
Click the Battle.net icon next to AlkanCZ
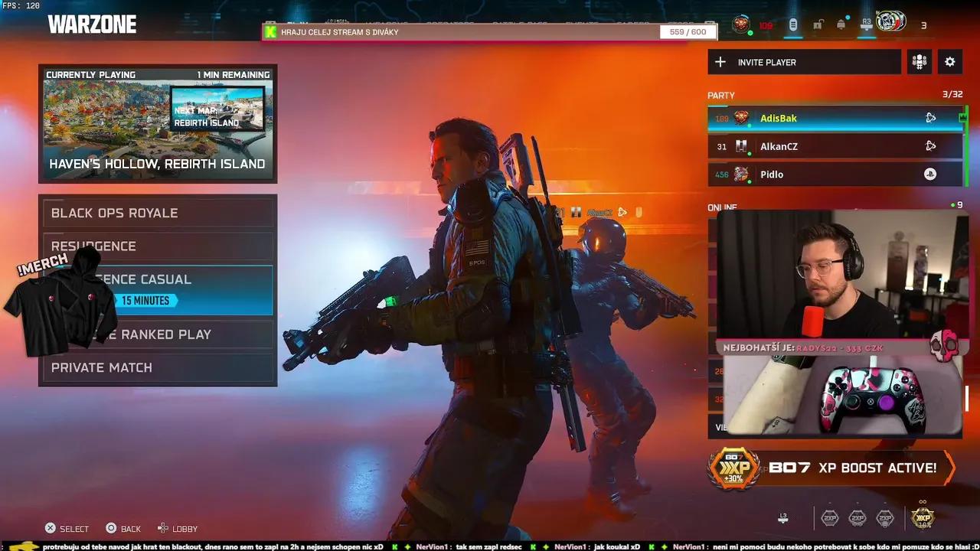[931, 145]
